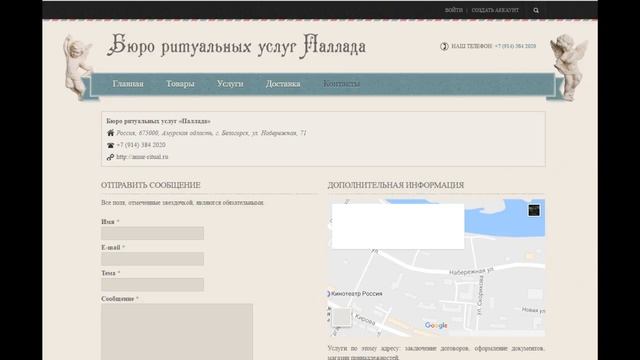The image size is (640, 360).
Task: Click the home address icon
Action: click(111, 133)
